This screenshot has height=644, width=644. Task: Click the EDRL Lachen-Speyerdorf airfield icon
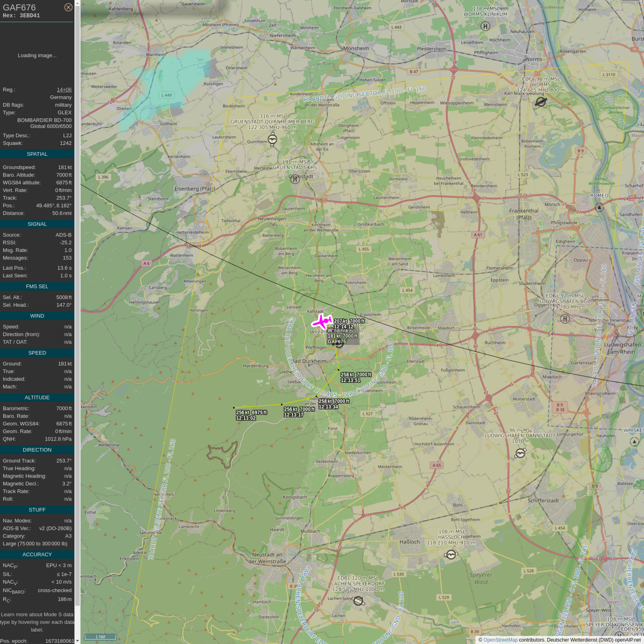pos(358,601)
